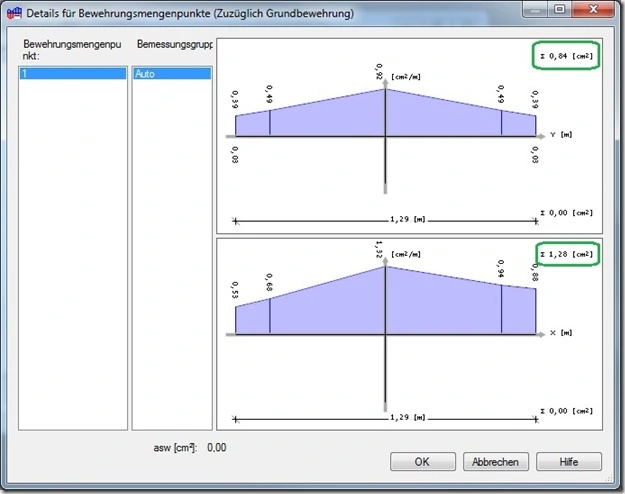Click the 1,29 [m] dimension in lower diagram
The width and height of the screenshot is (625, 494).
pyautogui.click(x=407, y=417)
